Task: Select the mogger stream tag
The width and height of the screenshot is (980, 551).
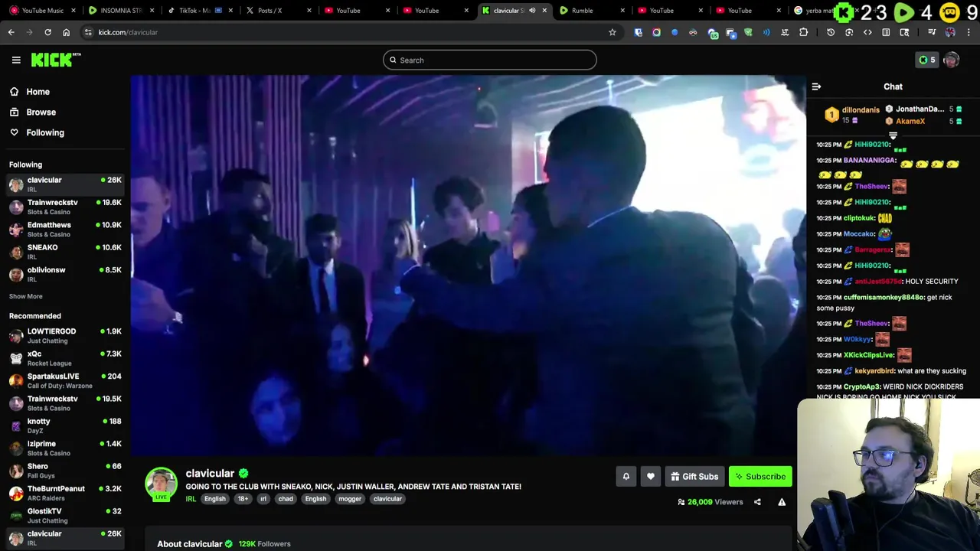Action: [350, 499]
